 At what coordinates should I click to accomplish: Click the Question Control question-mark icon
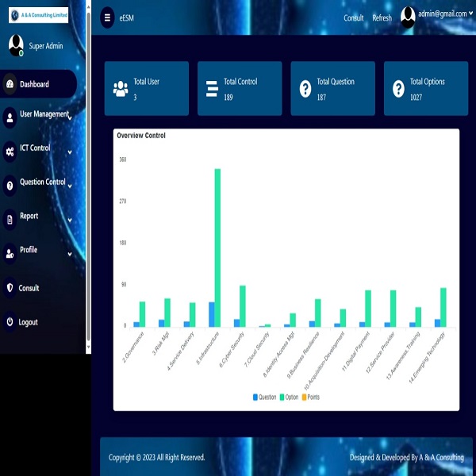[10, 186]
